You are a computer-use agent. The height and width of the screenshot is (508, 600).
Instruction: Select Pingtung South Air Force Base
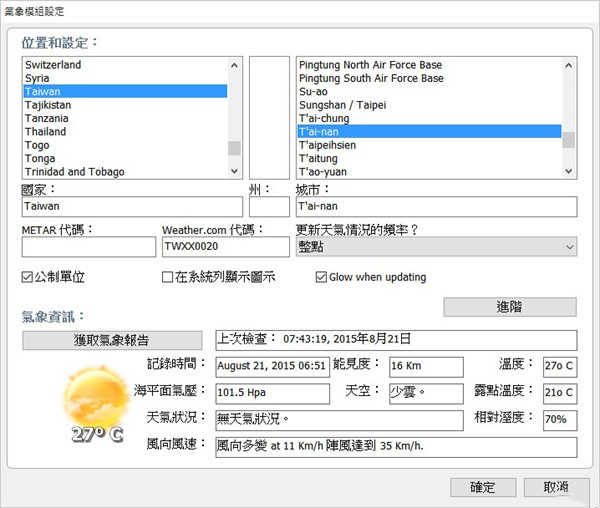click(x=429, y=78)
